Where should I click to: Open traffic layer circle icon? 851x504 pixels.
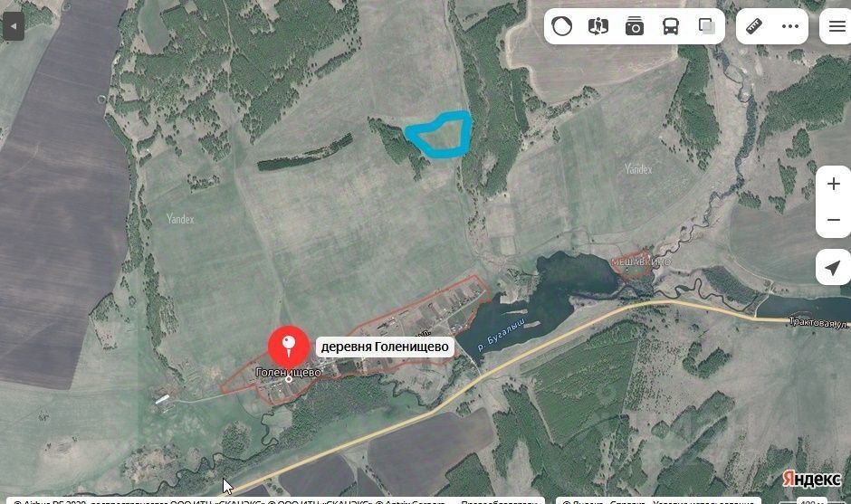click(561, 25)
